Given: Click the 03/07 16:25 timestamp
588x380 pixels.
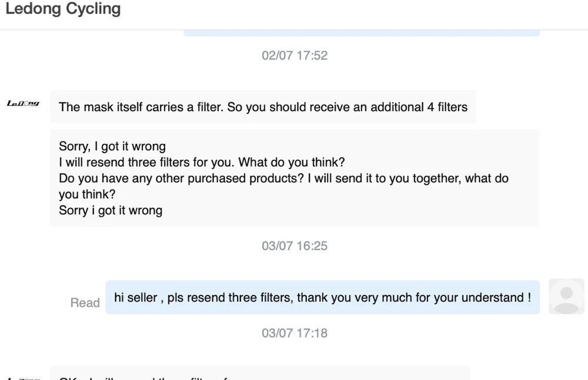Looking at the screenshot, I should 295,246.
